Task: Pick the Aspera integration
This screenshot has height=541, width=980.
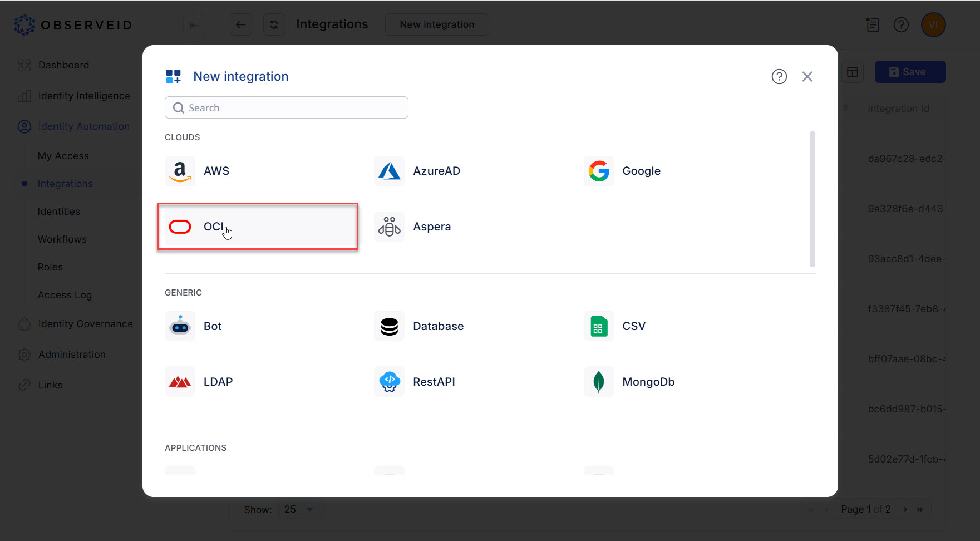Action: click(432, 227)
